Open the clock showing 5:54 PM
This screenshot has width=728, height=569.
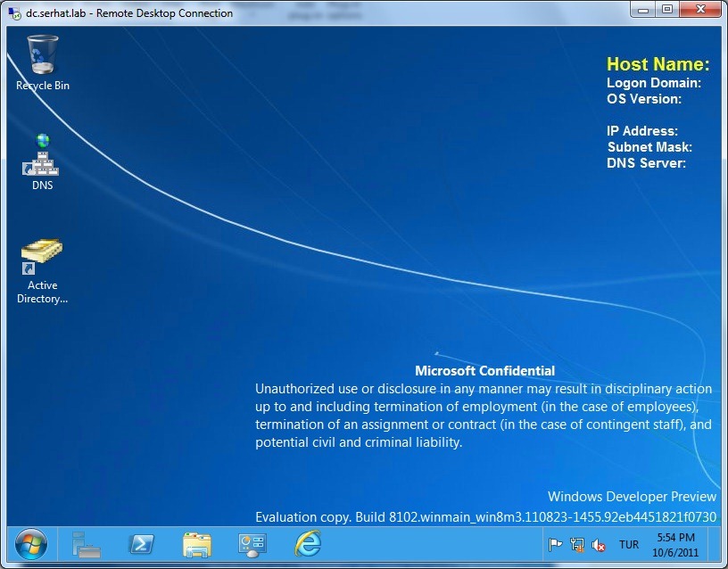[675, 544]
